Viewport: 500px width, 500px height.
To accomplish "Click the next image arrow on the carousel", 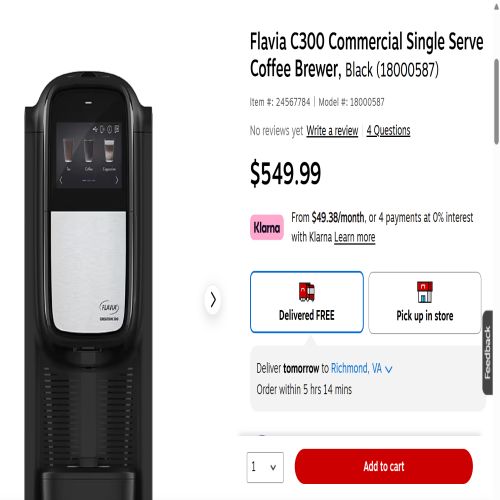I will tap(213, 299).
